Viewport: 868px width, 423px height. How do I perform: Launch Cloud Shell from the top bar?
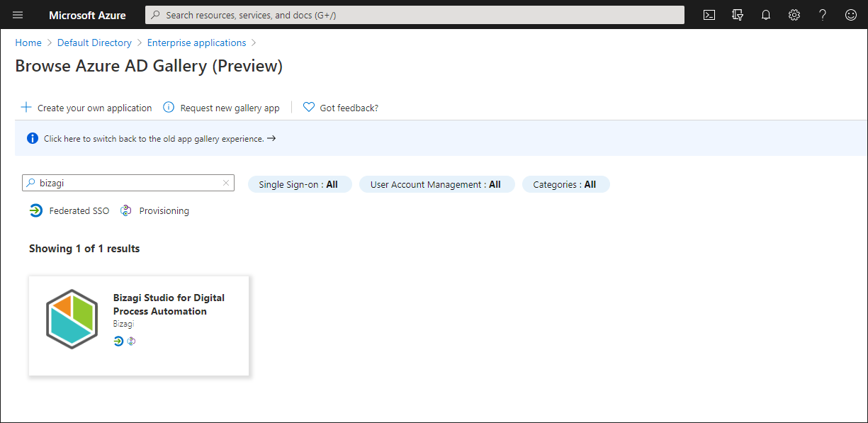(709, 15)
